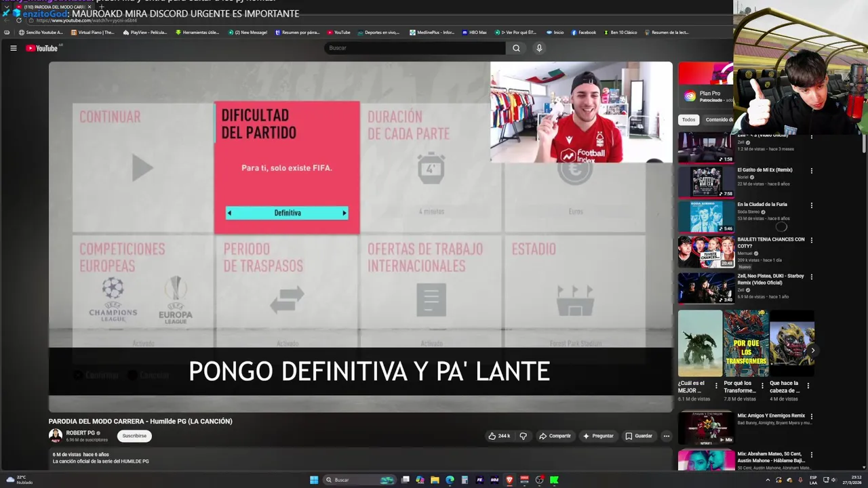Expand the video description box
Screen dimensions: 868x488
(x=359, y=458)
